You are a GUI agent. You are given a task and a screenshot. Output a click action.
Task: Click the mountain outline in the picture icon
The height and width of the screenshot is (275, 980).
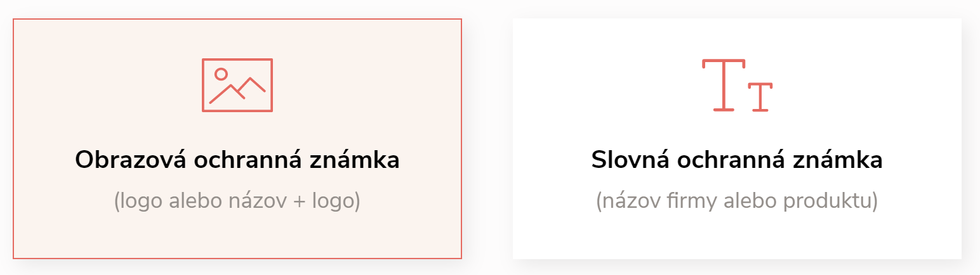[x=238, y=90]
